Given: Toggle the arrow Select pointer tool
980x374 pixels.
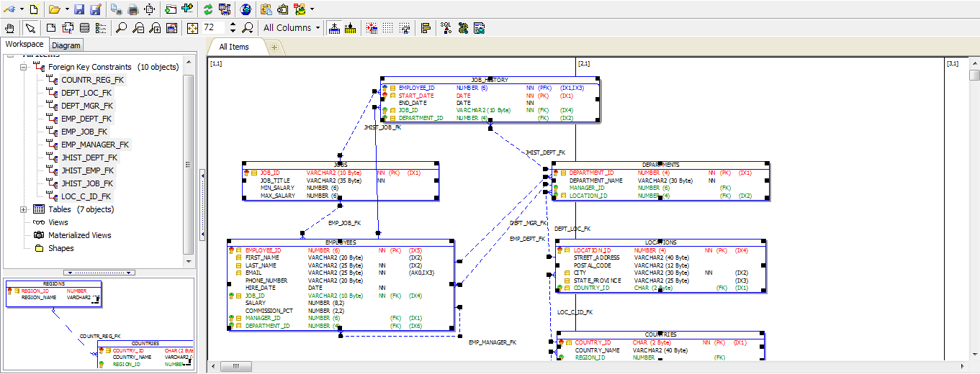Looking at the screenshot, I should coord(30,28).
